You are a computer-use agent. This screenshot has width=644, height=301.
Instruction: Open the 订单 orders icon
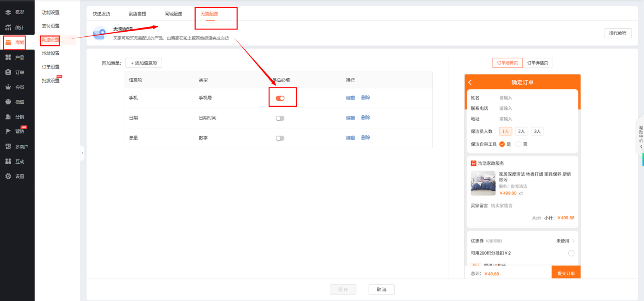pos(8,72)
